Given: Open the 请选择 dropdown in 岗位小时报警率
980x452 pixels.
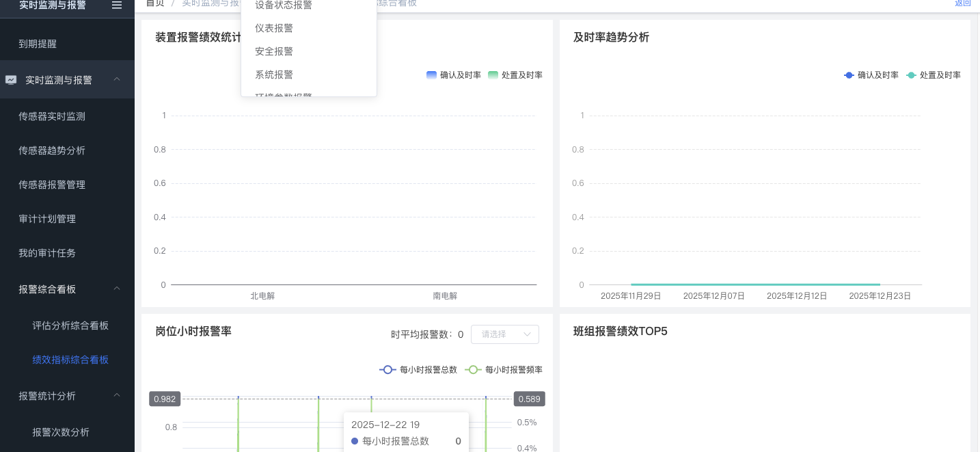Looking at the screenshot, I should coord(504,334).
